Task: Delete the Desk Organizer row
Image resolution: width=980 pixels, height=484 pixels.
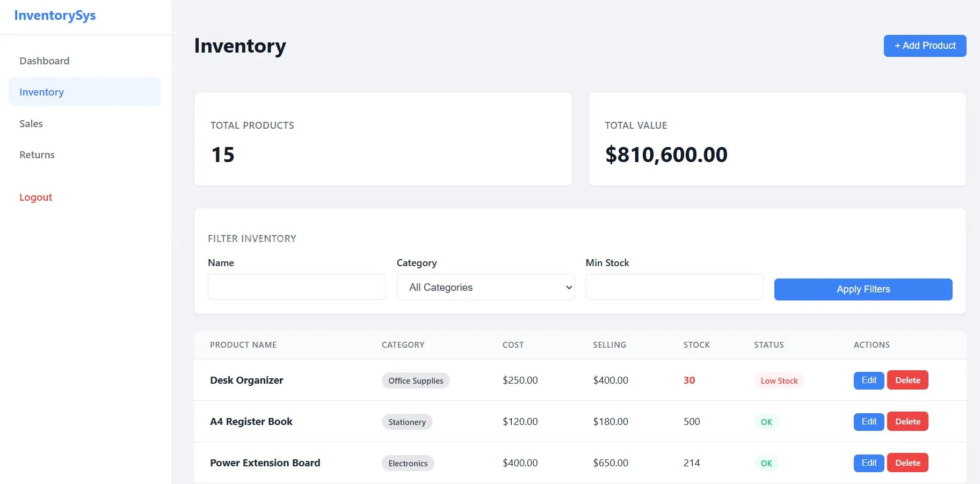Action: [x=908, y=380]
